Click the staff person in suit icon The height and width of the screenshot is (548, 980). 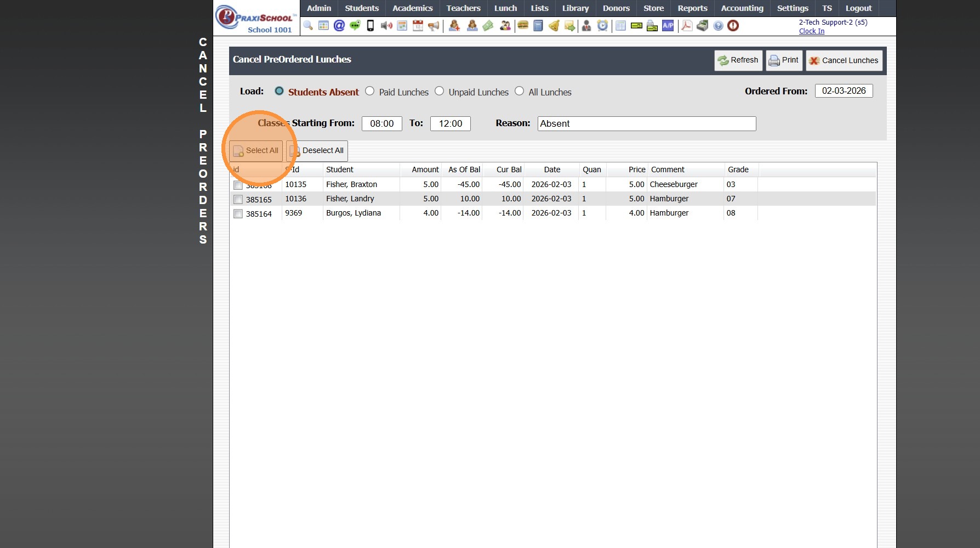(586, 26)
